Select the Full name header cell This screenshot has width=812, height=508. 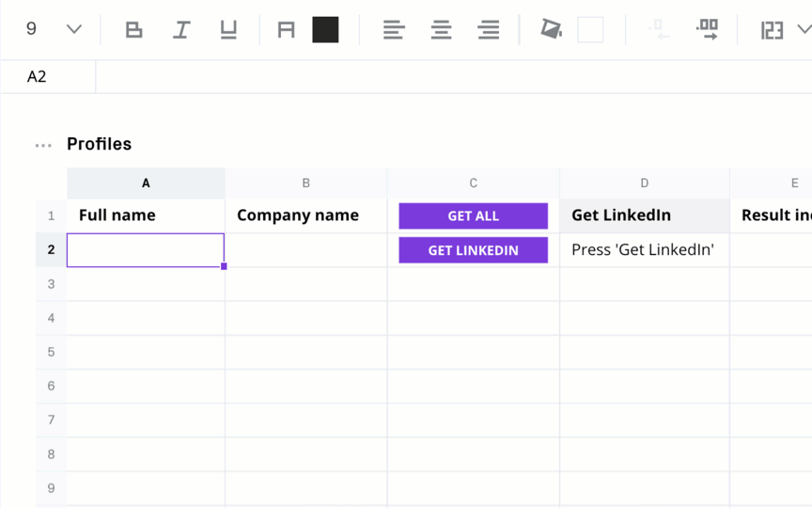click(x=146, y=215)
